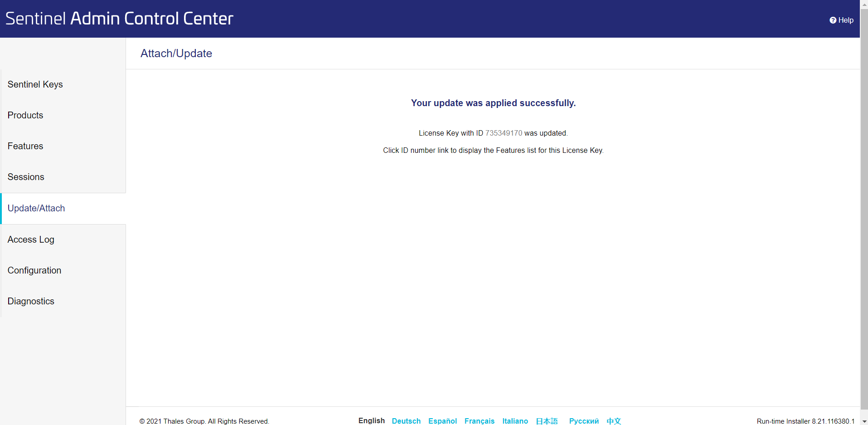View the Sessions page
Viewport: 868px width, 425px height.
(26, 177)
